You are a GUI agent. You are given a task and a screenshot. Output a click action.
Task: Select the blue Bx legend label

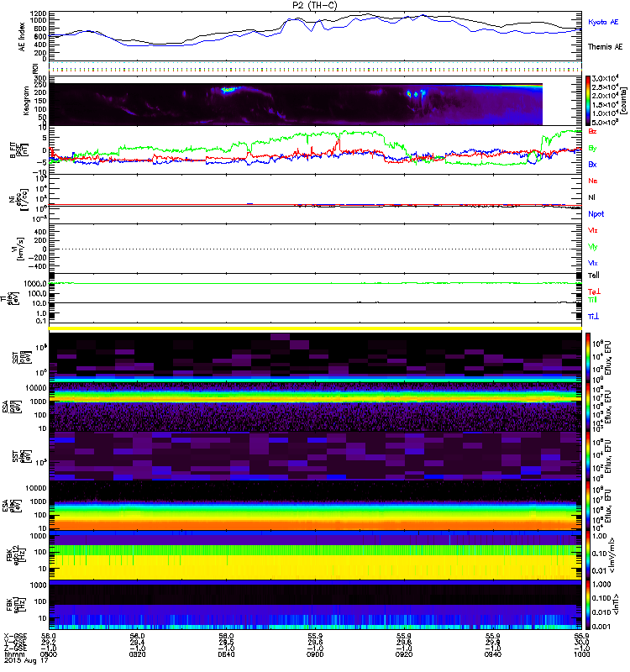click(592, 164)
